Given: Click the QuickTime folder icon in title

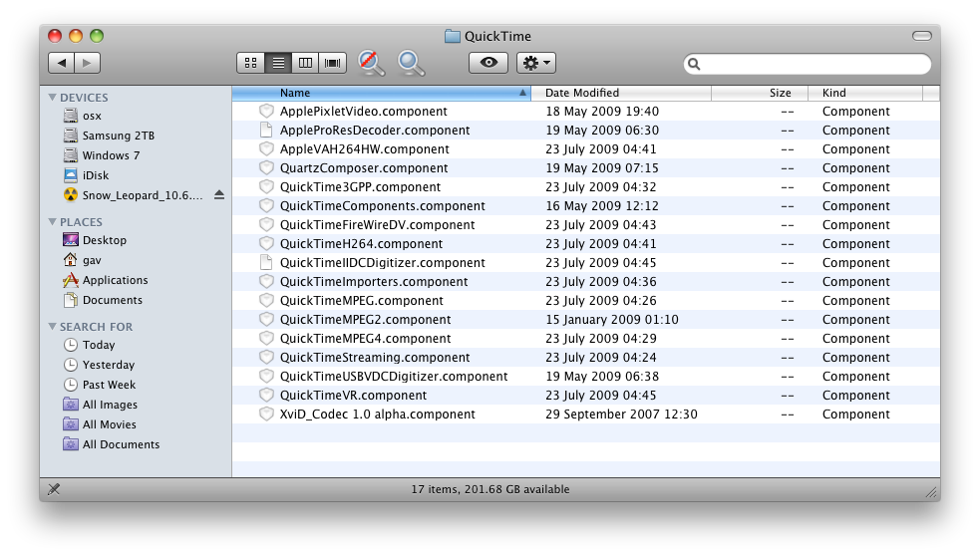Looking at the screenshot, I should pos(453,36).
